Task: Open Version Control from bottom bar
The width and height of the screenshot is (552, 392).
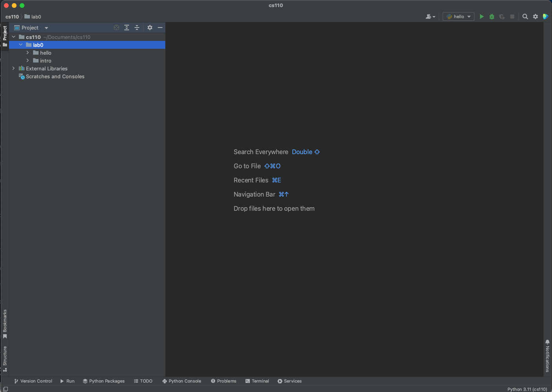Action: [33, 381]
